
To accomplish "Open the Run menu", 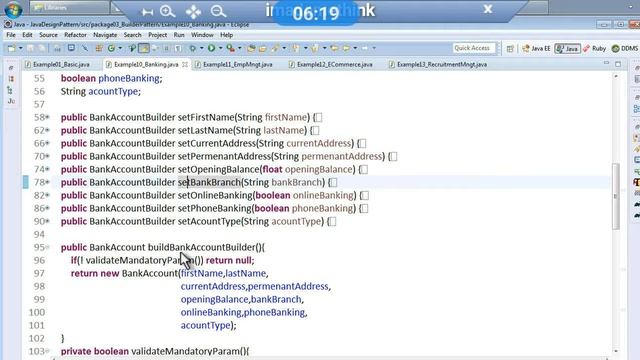I will (x=179, y=35).
